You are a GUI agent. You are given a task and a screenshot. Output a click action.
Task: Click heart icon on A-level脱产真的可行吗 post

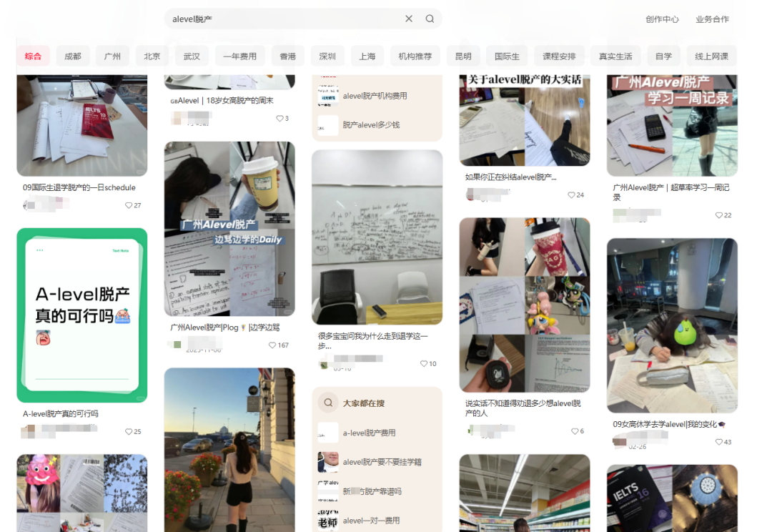coord(129,432)
